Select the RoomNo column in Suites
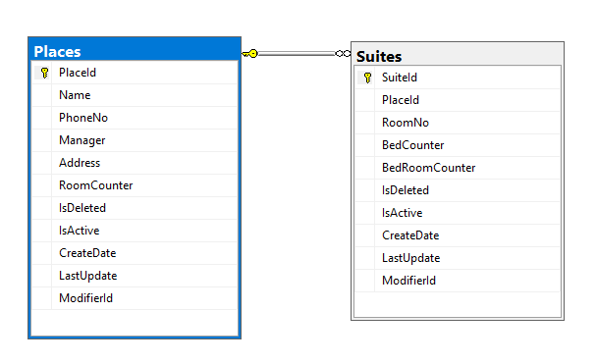This screenshot has width=597, height=364. (458, 123)
